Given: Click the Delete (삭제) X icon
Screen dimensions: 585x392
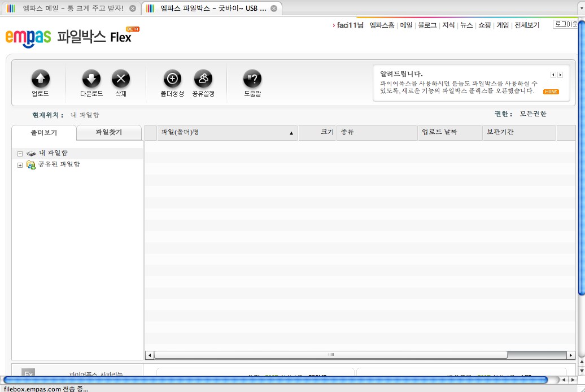Looking at the screenshot, I should 121,79.
